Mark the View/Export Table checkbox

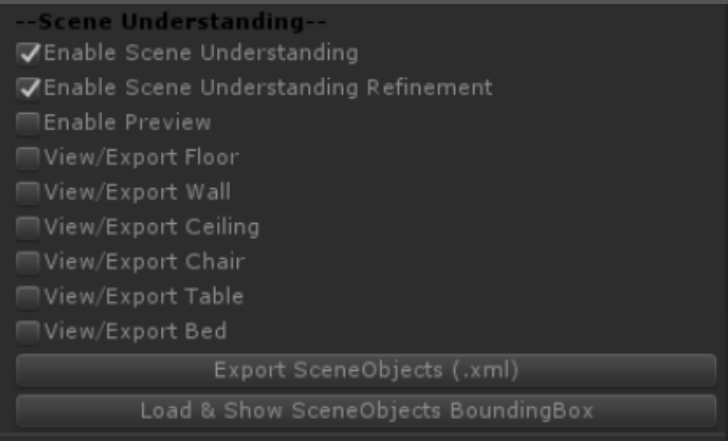pyautogui.click(x=29, y=297)
